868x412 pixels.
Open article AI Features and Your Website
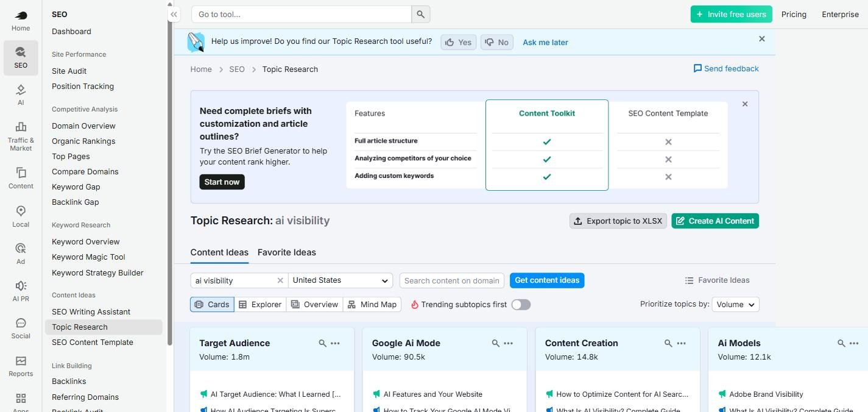pos(432,394)
